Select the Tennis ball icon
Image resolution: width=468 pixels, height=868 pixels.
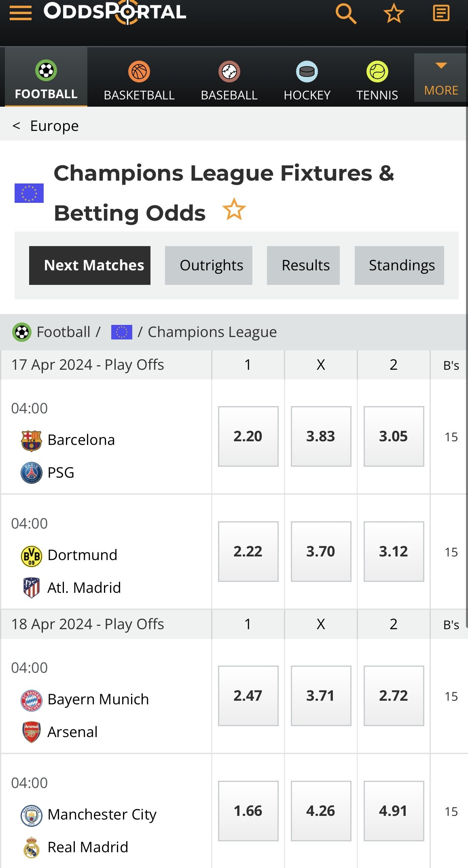click(x=377, y=72)
